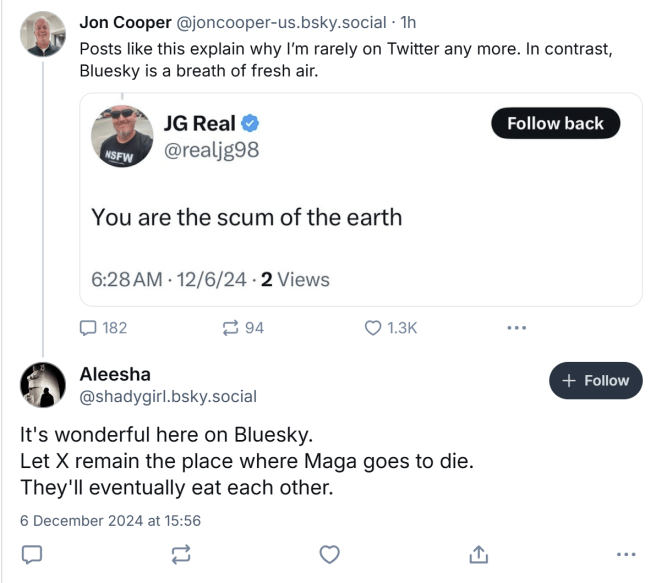Open more options on Aleesha's post
The height and width of the screenshot is (583, 656).
point(626,554)
